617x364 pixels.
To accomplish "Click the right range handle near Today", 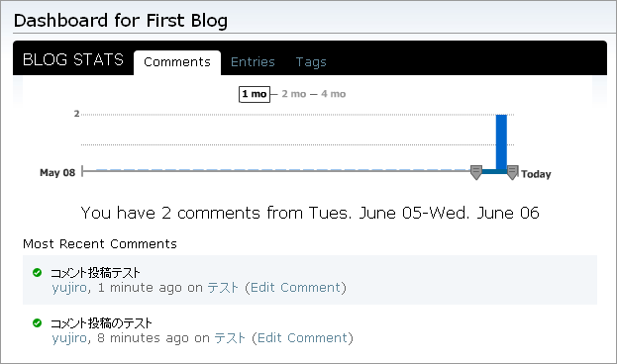I will coord(512,172).
